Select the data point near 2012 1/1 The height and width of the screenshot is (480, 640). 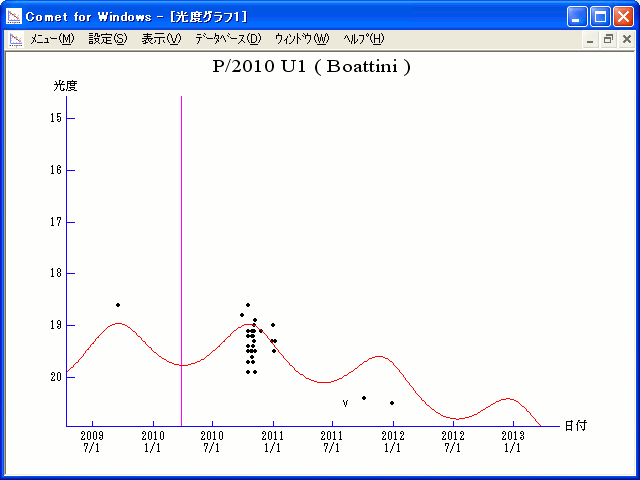coord(392,403)
